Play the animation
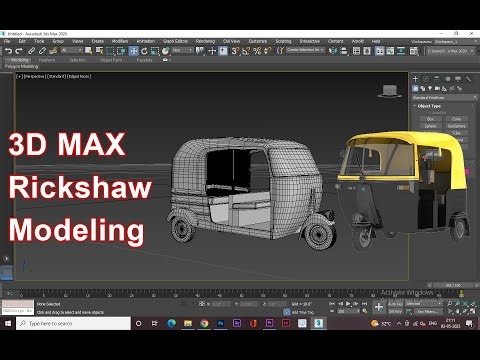The image size is (480, 360). click(x=348, y=304)
